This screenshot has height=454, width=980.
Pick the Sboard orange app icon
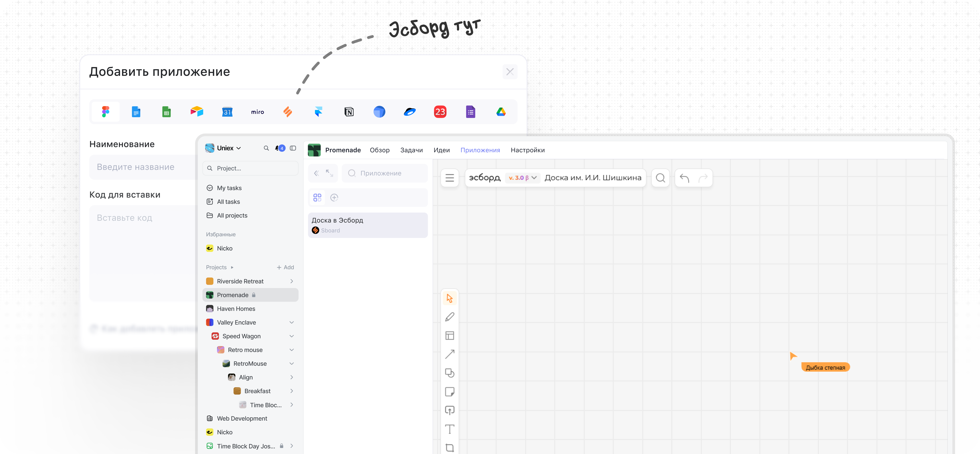(288, 112)
